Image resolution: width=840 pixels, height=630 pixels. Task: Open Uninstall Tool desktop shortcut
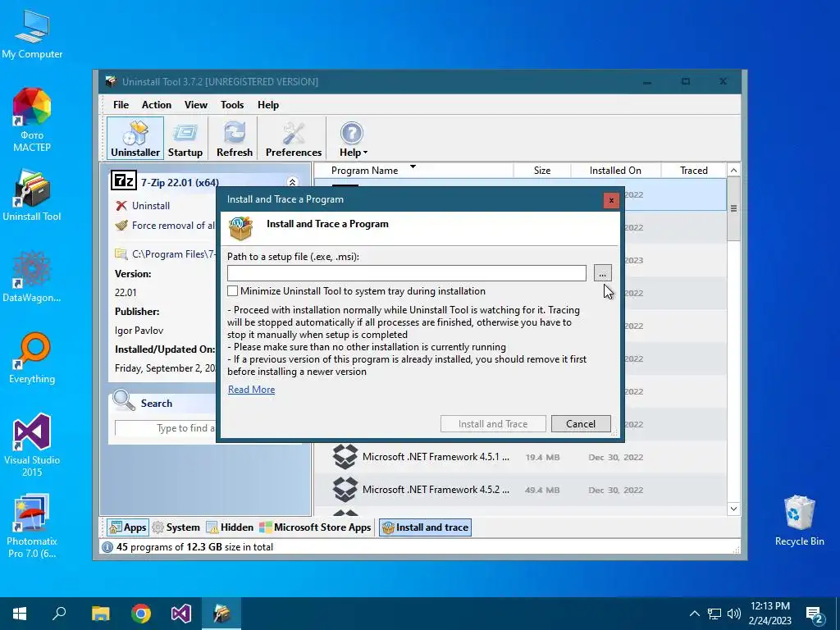pyautogui.click(x=32, y=196)
